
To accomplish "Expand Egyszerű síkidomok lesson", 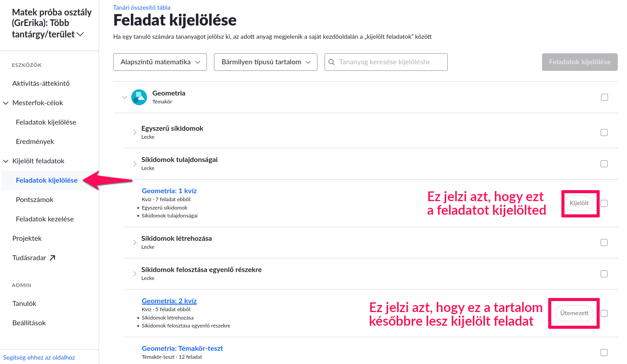I will (x=135, y=132).
